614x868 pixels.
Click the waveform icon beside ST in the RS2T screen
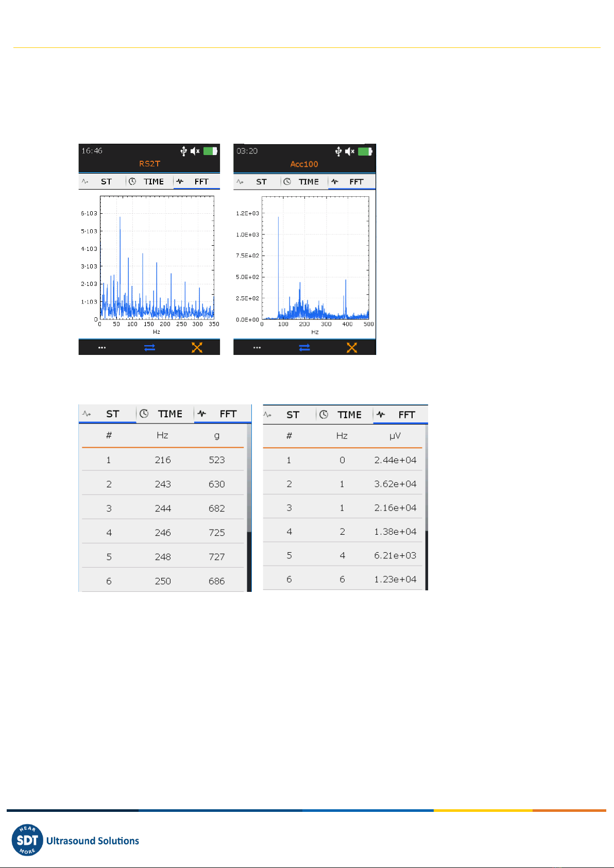(85, 181)
